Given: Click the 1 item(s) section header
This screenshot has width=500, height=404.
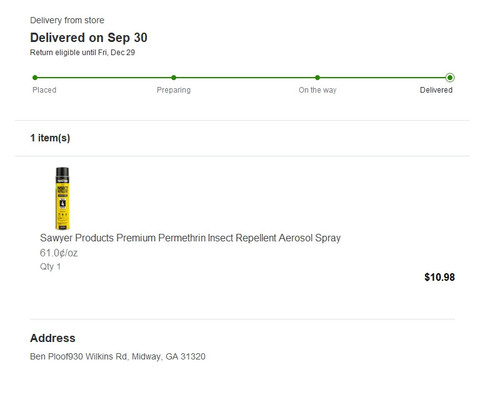Looking at the screenshot, I should tap(50, 138).
